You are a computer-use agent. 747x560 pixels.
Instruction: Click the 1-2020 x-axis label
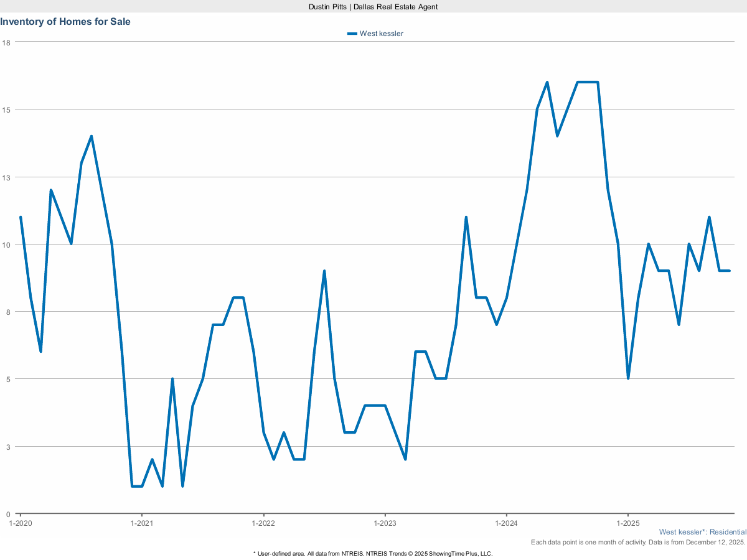point(20,523)
